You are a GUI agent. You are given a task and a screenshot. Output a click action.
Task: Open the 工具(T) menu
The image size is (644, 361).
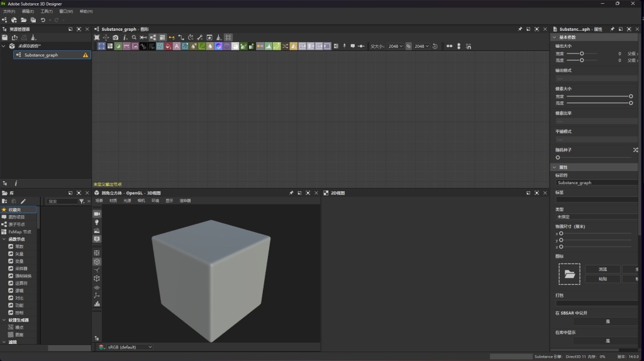[x=47, y=11]
